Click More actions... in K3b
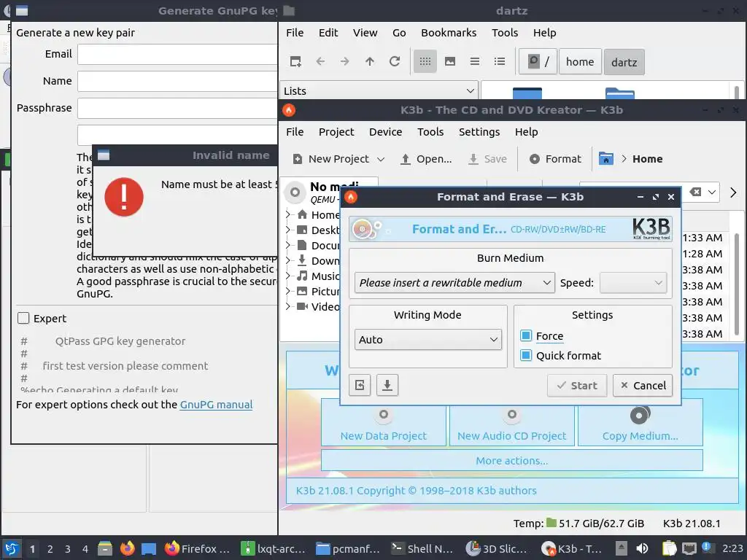Screen dimensions: 747x560 pyautogui.click(x=511, y=461)
